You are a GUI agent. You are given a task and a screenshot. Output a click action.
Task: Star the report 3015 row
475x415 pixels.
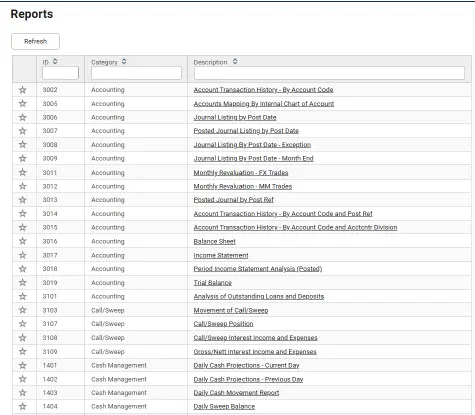pyautogui.click(x=23, y=227)
